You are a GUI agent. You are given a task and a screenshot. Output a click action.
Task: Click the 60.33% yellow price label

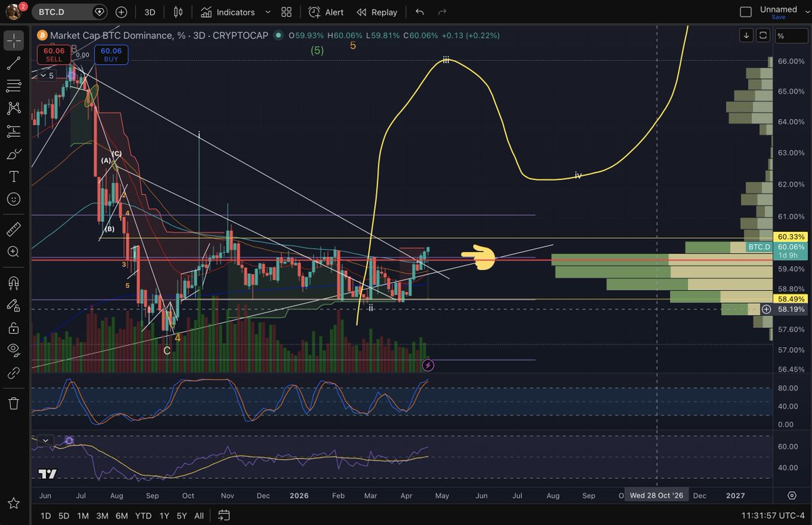[x=791, y=237]
